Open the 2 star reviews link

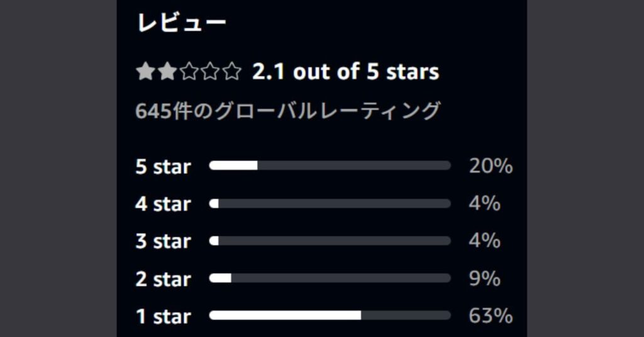[163, 279]
